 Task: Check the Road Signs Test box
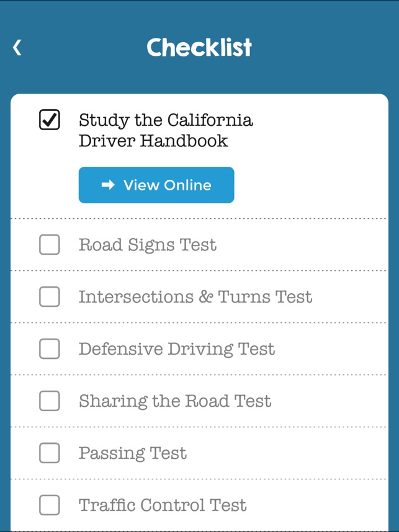pos(50,245)
